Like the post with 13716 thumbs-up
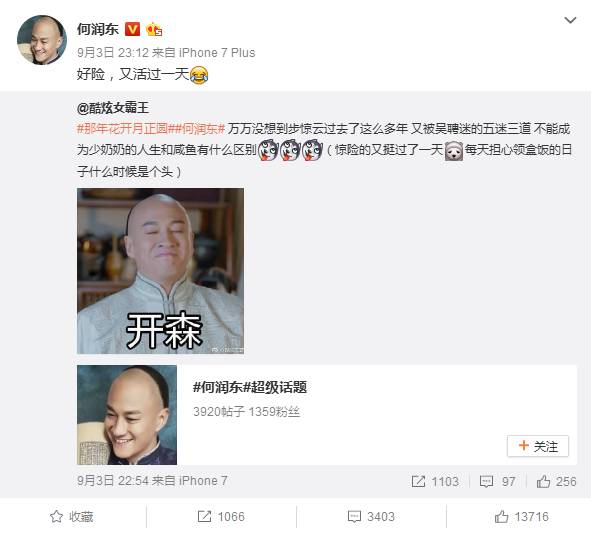 tap(521, 516)
